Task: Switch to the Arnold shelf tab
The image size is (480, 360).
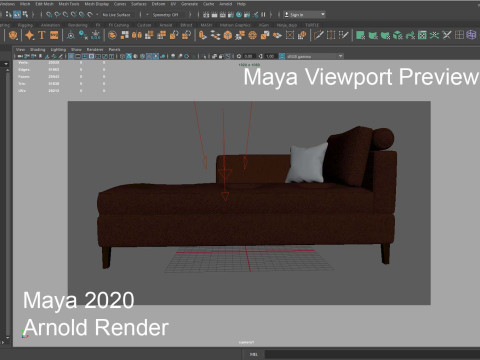Action: (x=166, y=25)
